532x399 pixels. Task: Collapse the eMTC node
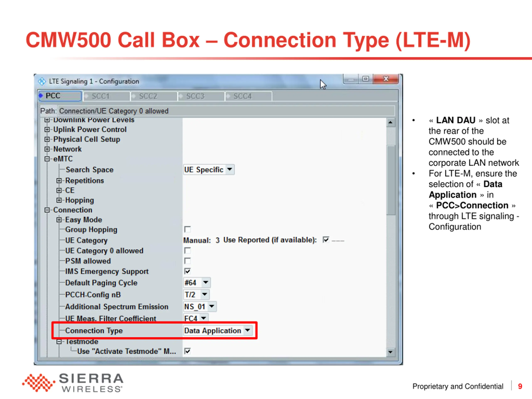pos(47,159)
